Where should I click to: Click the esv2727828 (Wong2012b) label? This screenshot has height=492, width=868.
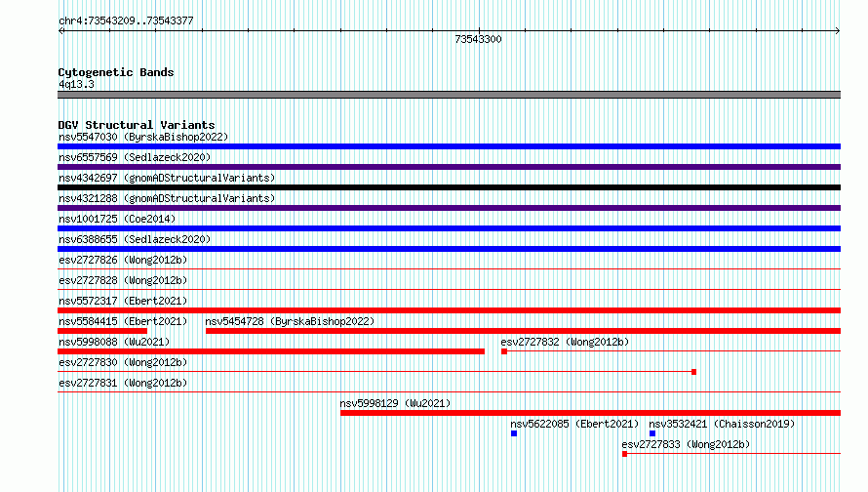coord(123,280)
